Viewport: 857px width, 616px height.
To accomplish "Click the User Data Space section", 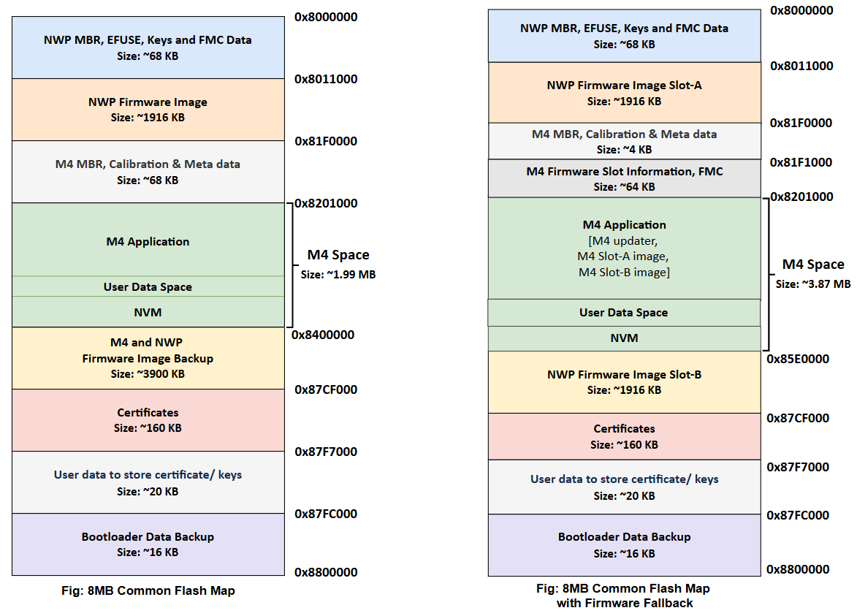I will (146, 286).
